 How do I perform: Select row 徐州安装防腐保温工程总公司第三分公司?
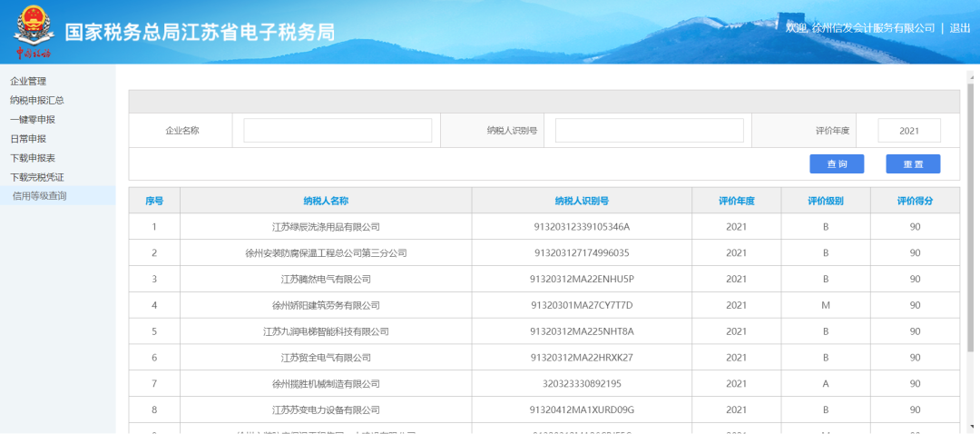pos(544,252)
